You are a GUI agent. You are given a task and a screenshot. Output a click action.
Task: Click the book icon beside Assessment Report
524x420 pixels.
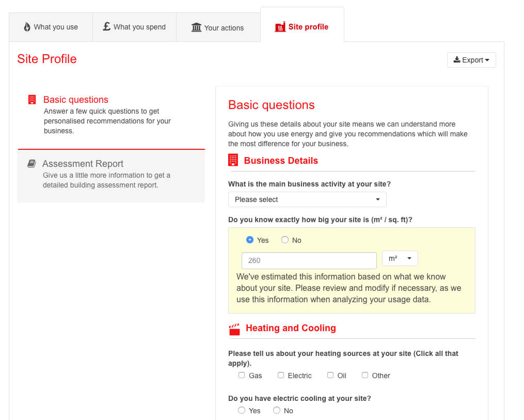click(x=32, y=163)
